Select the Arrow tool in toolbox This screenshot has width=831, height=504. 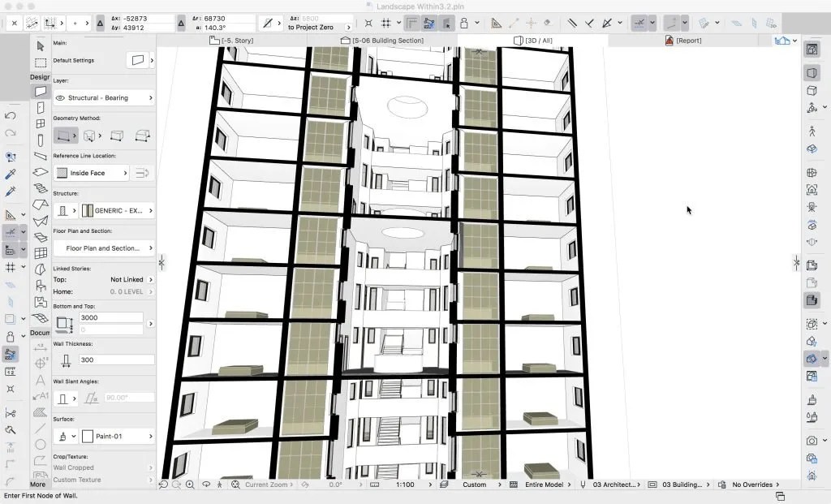click(x=41, y=46)
